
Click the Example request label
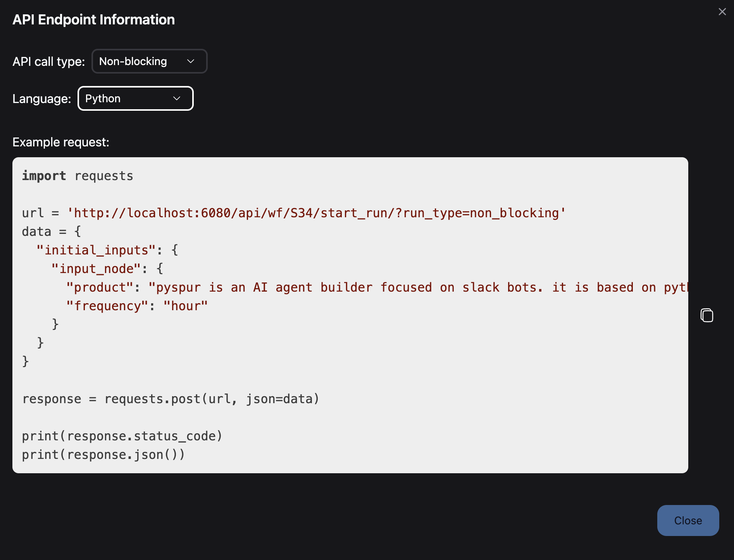[60, 142]
